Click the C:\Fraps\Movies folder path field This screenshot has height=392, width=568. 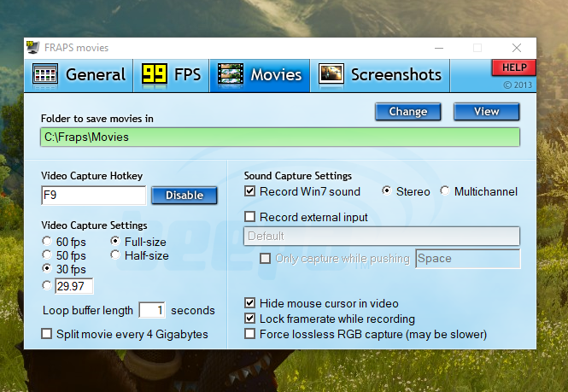pos(280,137)
